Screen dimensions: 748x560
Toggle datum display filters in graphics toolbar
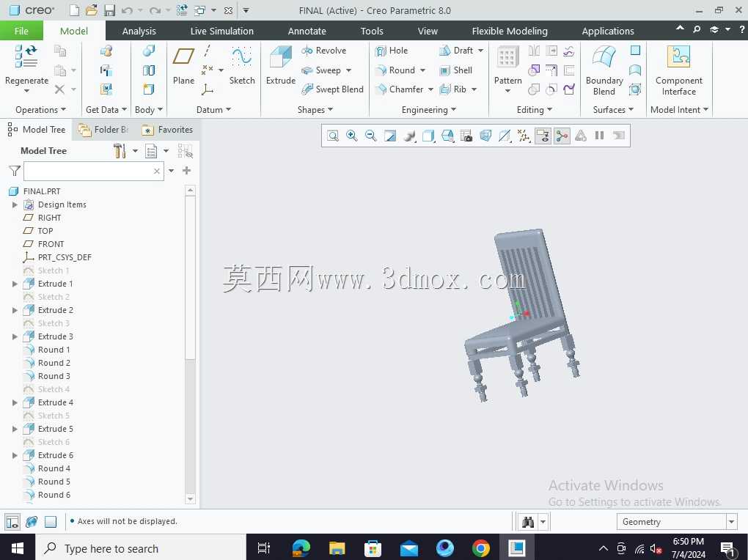coord(524,136)
